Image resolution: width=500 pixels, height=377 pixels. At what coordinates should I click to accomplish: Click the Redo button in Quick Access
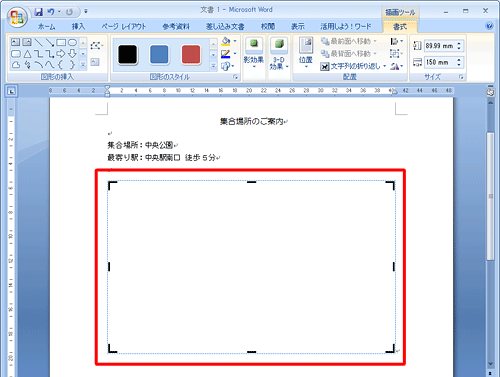[x=69, y=12]
